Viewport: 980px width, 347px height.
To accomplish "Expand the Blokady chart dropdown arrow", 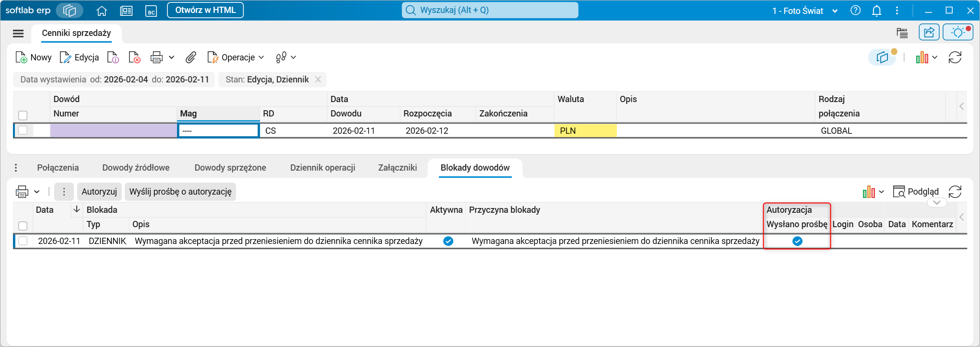I will click(x=881, y=192).
